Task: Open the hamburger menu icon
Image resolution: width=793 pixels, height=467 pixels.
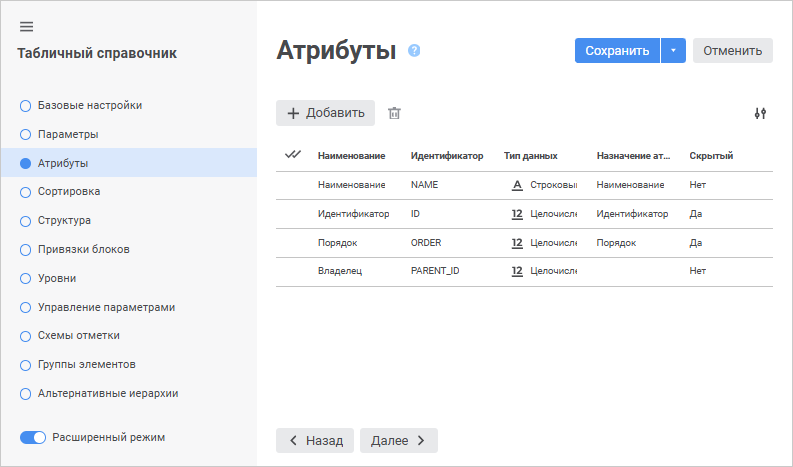Action: click(26, 26)
